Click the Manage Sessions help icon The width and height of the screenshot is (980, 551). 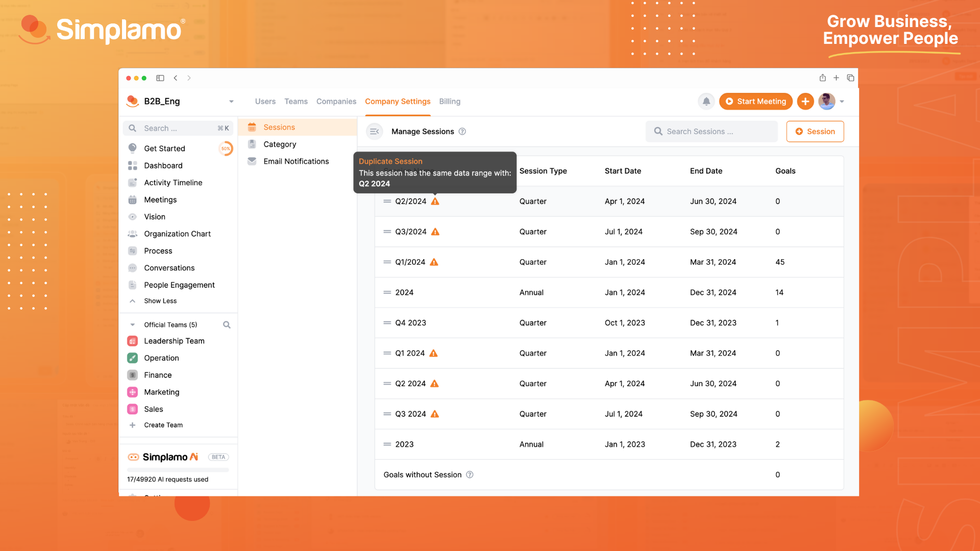462,132
